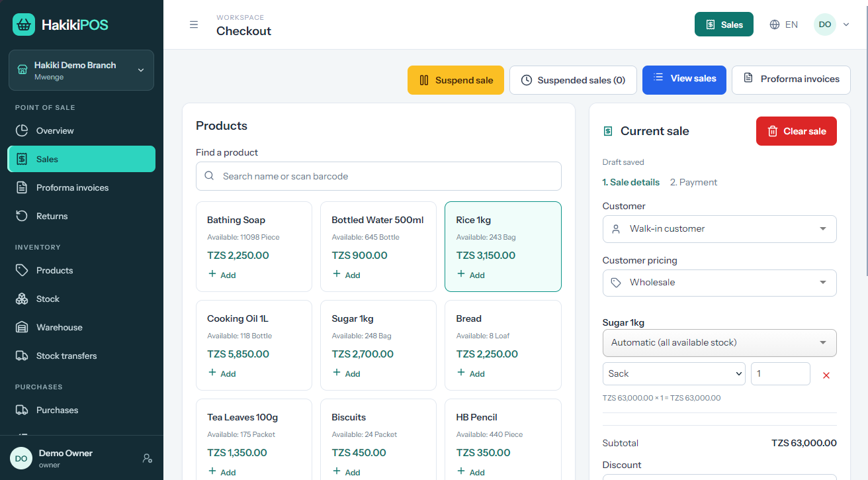Open Suspended sales (0) button
This screenshot has width=868, height=480.
coord(573,80)
